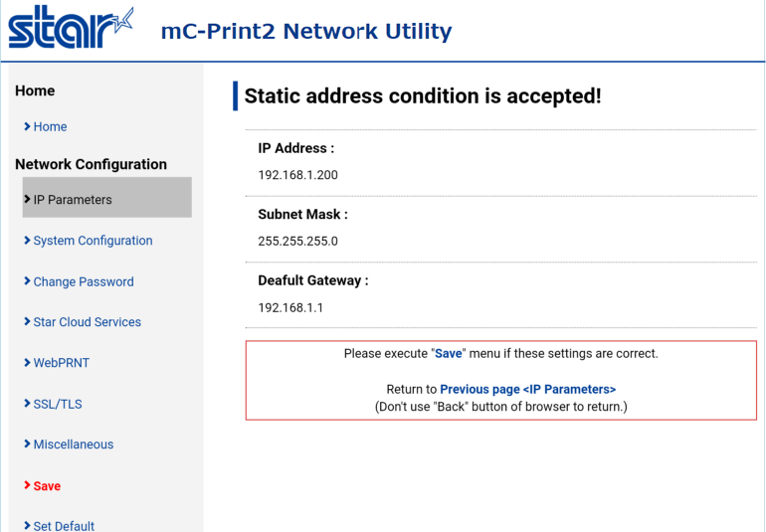Open Set Default in sidebar
This screenshot has width=766, height=532.
(64, 525)
